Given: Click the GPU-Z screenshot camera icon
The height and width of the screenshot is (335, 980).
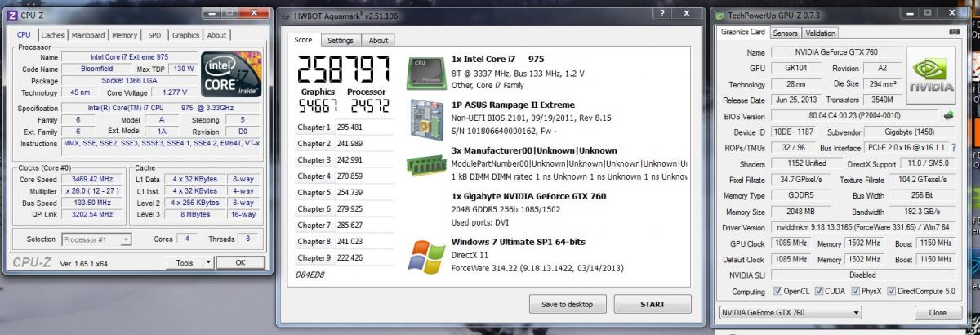Looking at the screenshot, I should coord(953,32).
